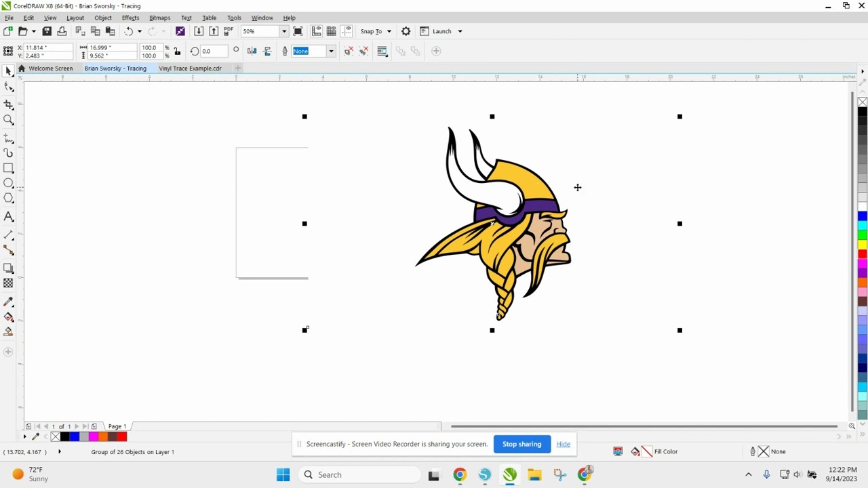The width and height of the screenshot is (868, 488).
Task: Click the red swatch in palette
Action: [x=863, y=254]
